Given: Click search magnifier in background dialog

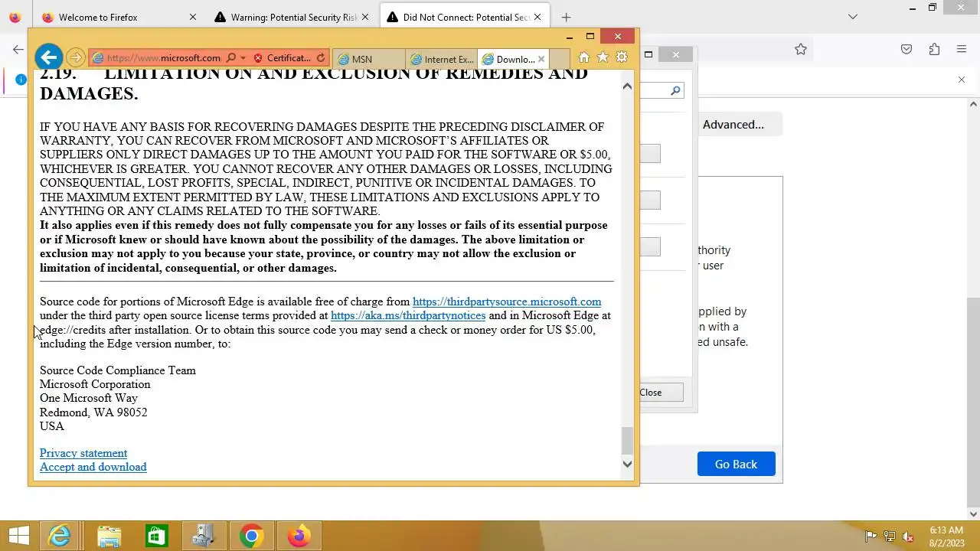Looking at the screenshot, I should 675,90.
